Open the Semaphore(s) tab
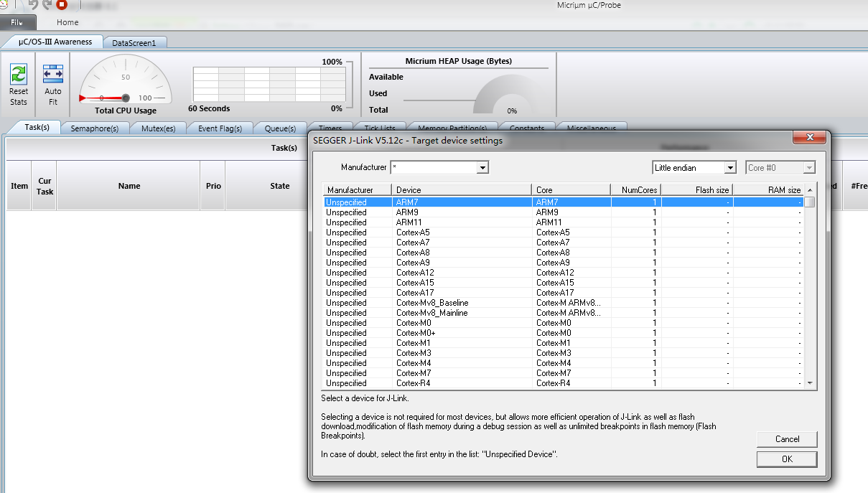 coord(95,128)
